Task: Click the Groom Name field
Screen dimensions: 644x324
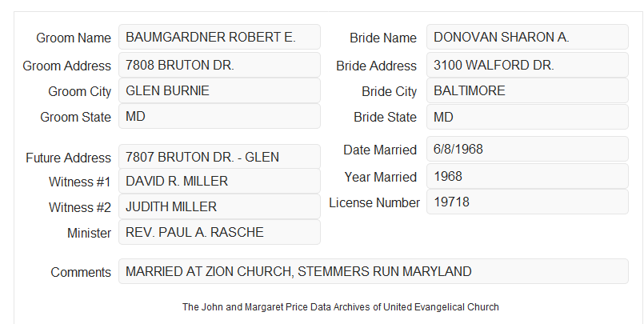Action: (x=219, y=37)
